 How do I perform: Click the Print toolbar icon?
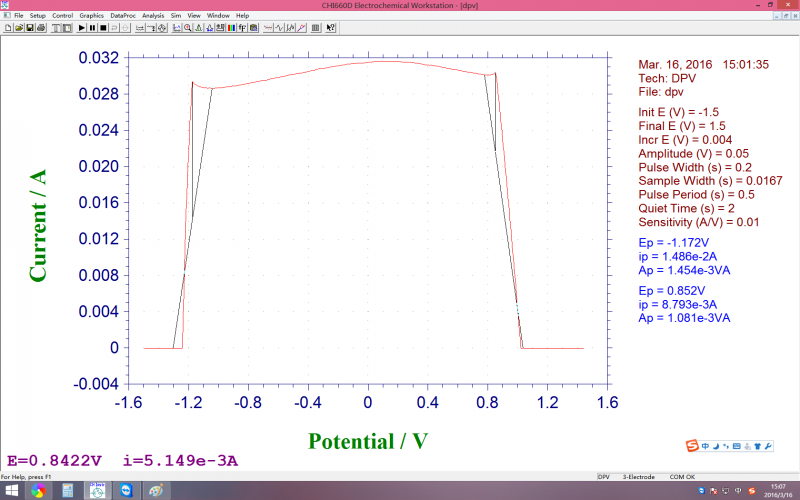pos(41,28)
